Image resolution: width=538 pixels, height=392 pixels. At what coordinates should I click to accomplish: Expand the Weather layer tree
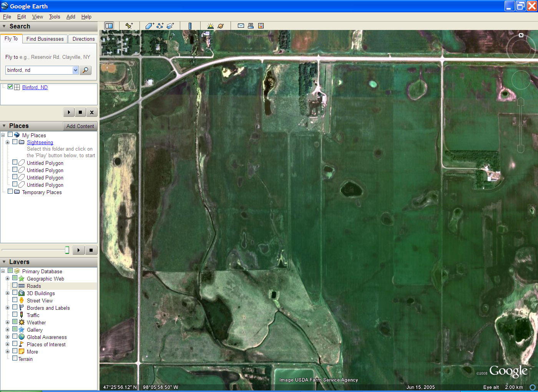coord(7,322)
